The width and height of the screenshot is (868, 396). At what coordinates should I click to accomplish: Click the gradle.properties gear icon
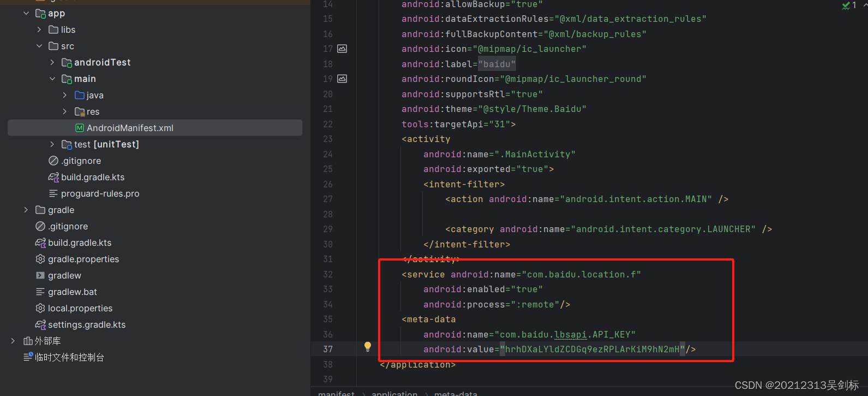40,259
